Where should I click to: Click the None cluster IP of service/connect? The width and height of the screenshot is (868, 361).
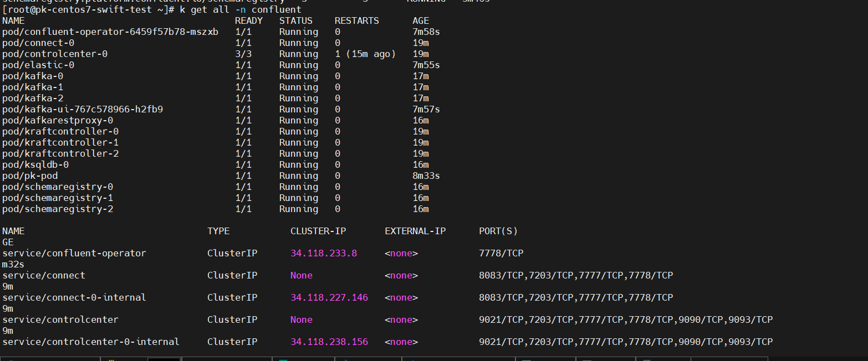302,275
